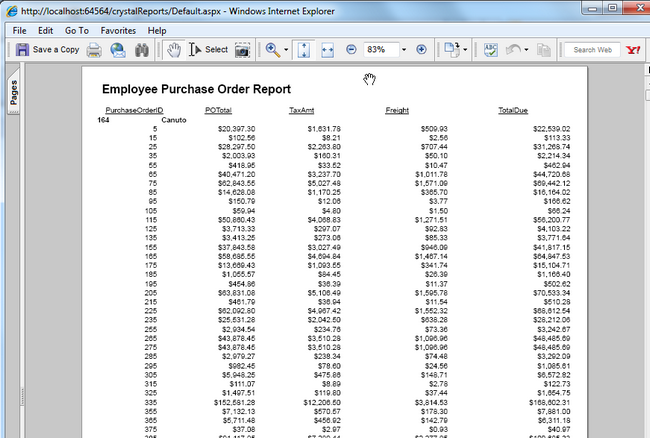This screenshot has height=438, width=650.
Task: Maximize the Internet Explorer window
Action: coord(613,8)
